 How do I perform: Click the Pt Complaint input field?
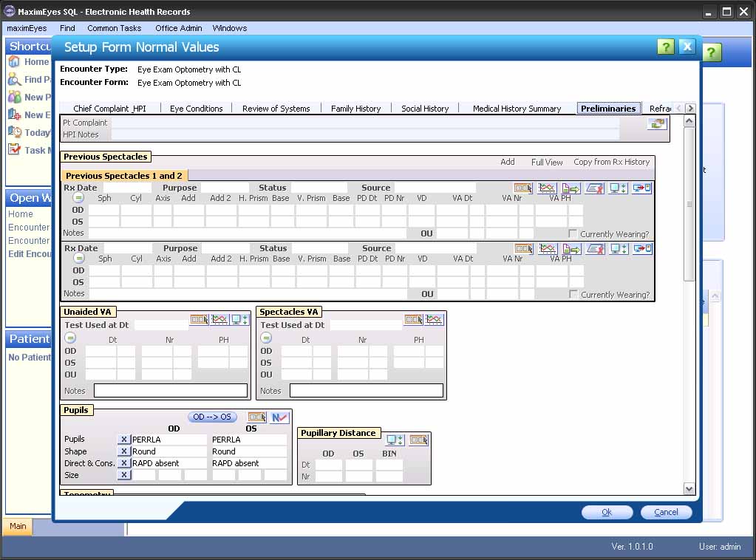click(365, 123)
